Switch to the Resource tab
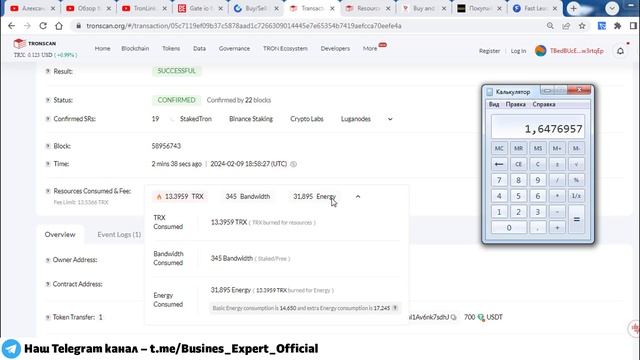The width and height of the screenshot is (640, 360). (368, 8)
